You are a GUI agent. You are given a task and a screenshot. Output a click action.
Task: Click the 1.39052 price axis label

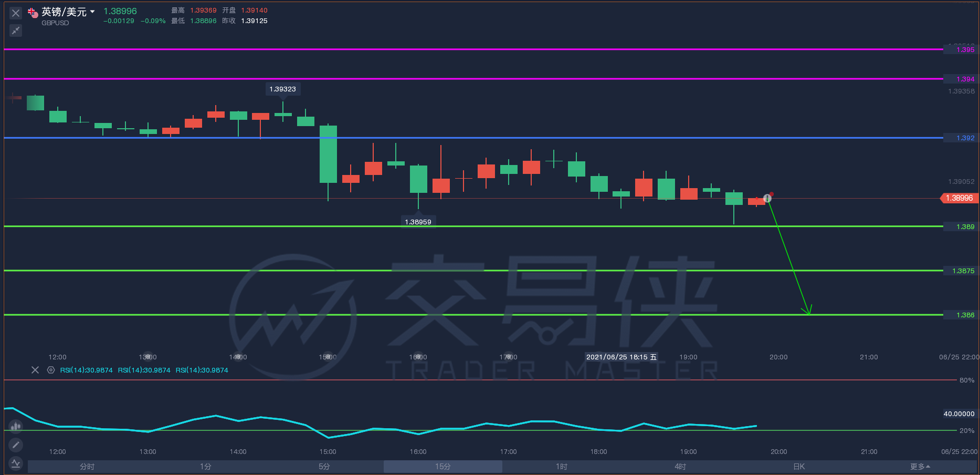pyautogui.click(x=961, y=182)
